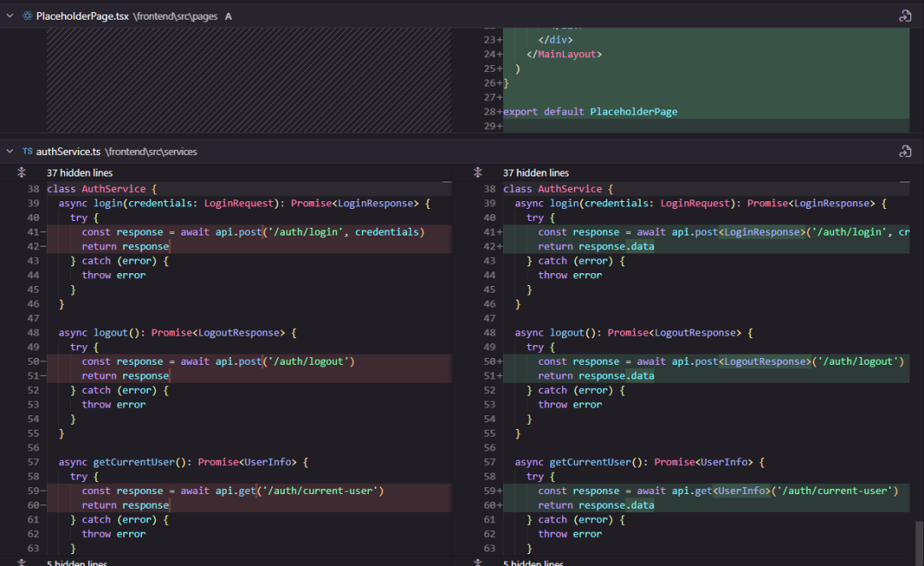Expand 5 hidden lines icon in original pane

click(21, 563)
